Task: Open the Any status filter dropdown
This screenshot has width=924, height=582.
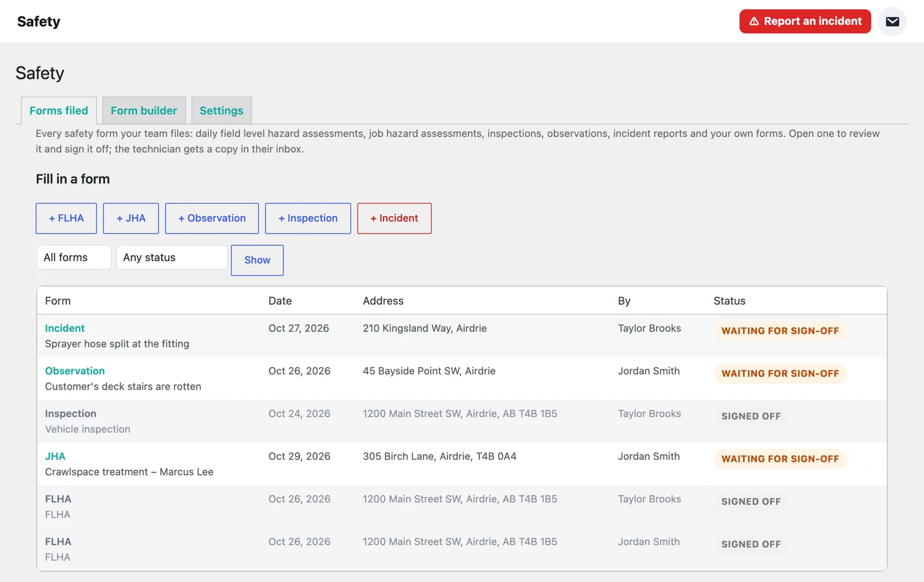Action: (172, 257)
